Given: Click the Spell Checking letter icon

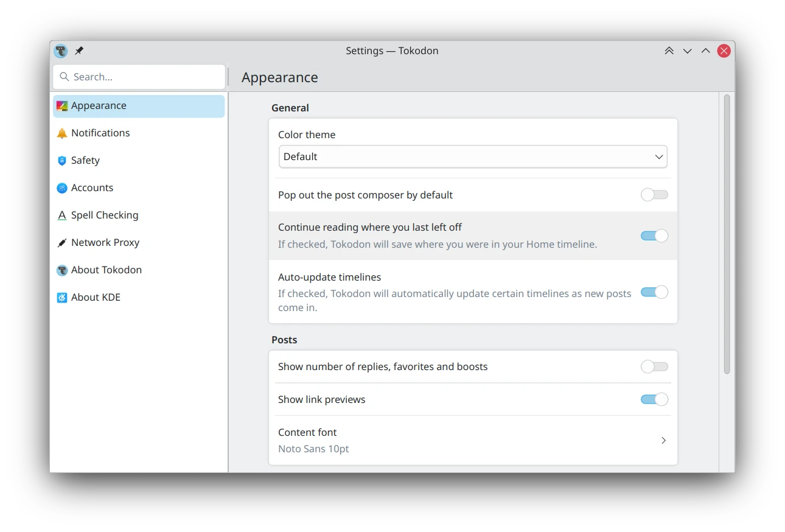Looking at the screenshot, I should pos(61,215).
